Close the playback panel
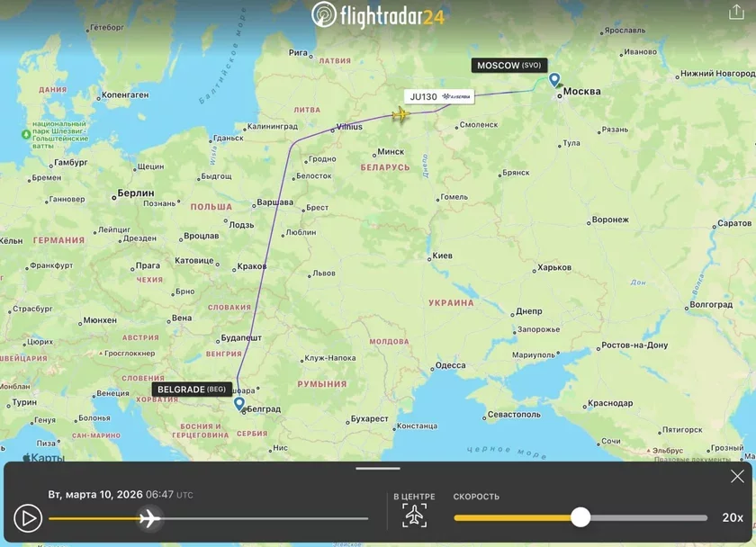The height and width of the screenshot is (547, 756). 737,476
